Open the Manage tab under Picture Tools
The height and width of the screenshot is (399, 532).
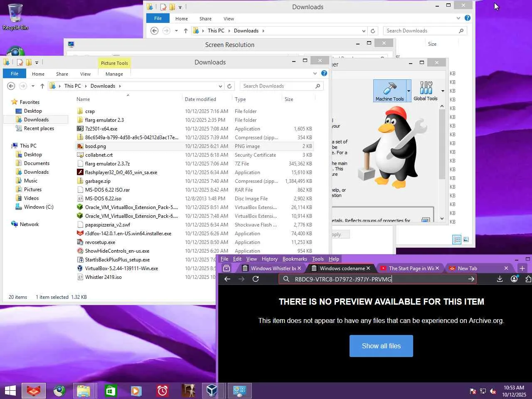tap(114, 74)
